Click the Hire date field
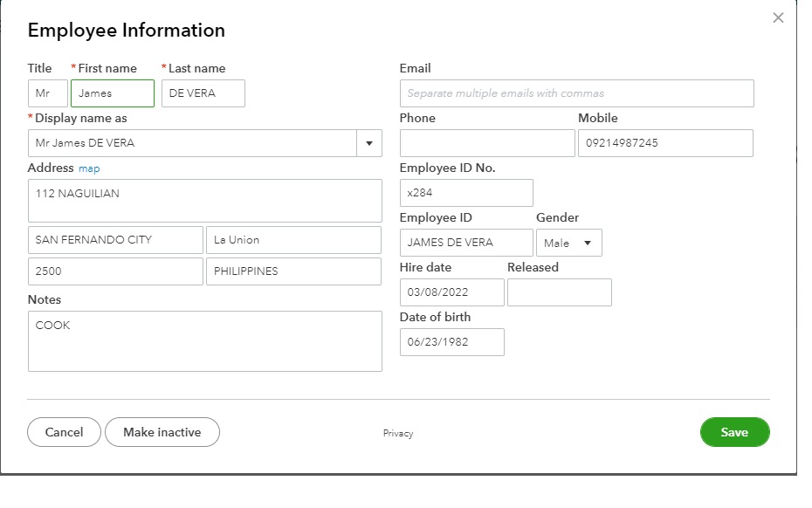 [451, 292]
